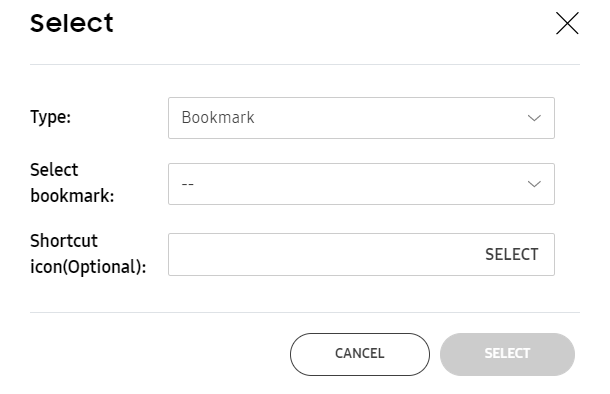Open the Select bookmark combo box
The width and height of the screenshot is (610, 394).
point(361,184)
